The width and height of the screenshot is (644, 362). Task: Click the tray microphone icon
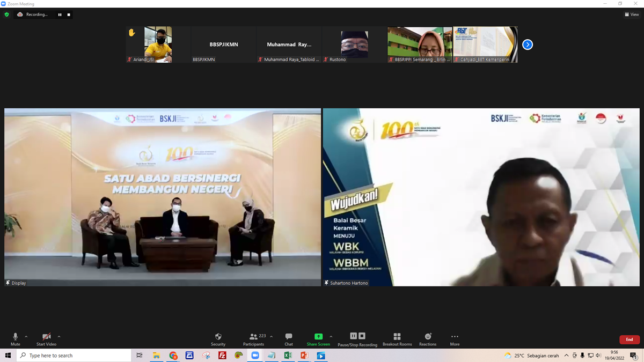[582, 356]
